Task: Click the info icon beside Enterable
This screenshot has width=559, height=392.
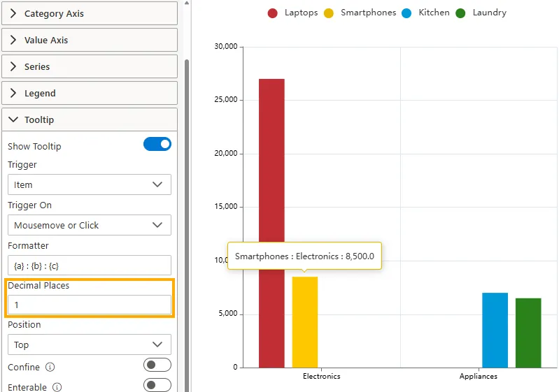Action: click(x=57, y=387)
